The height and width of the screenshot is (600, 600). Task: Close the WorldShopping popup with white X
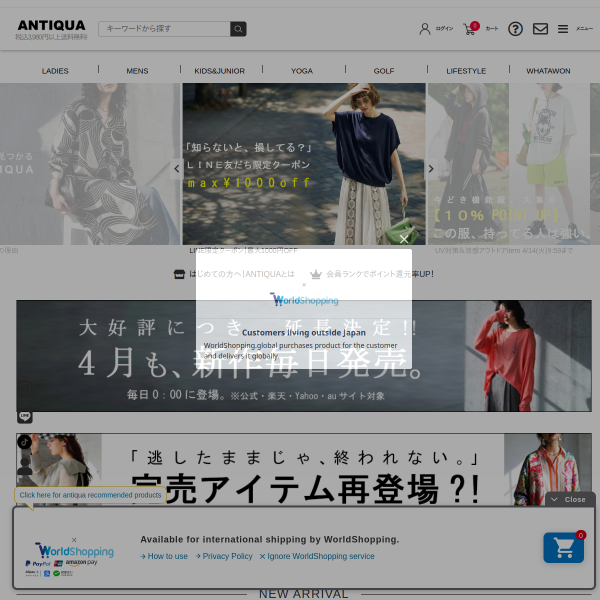[x=404, y=240]
